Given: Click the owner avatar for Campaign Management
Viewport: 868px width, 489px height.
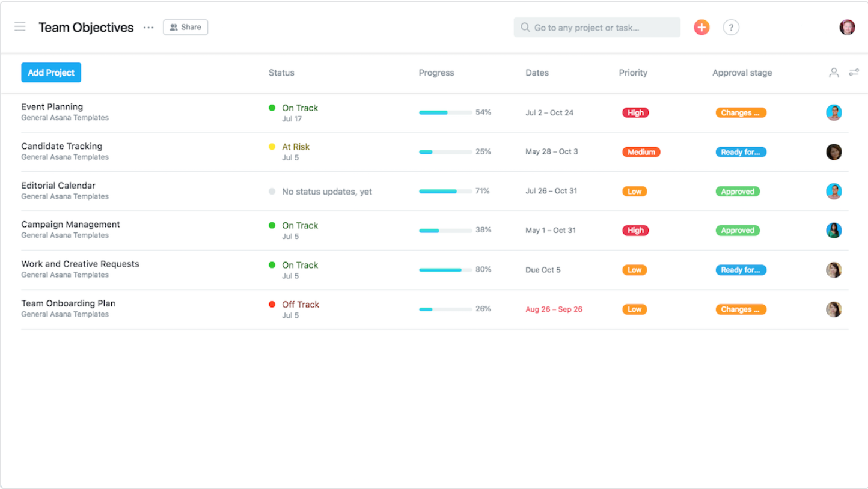Looking at the screenshot, I should point(834,231).
